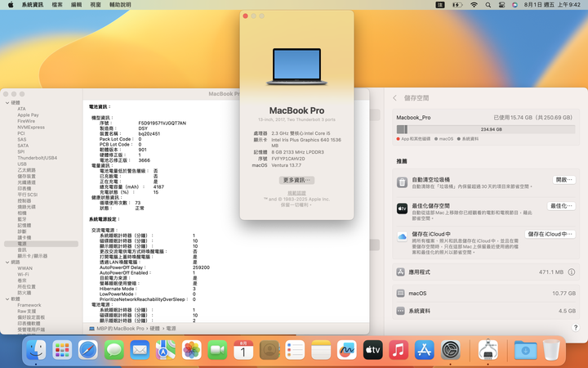This screenshot has width=588, height=368.
Task: Launch Music from the Dock
Action: (x=399, y=350)
